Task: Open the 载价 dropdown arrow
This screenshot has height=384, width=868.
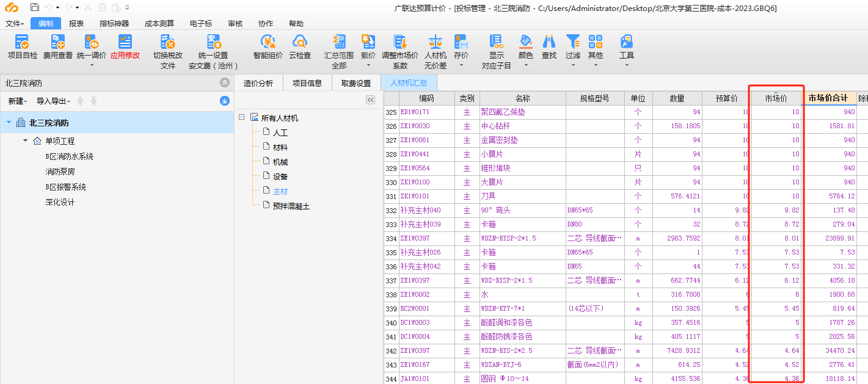Action: pos(368,65)
